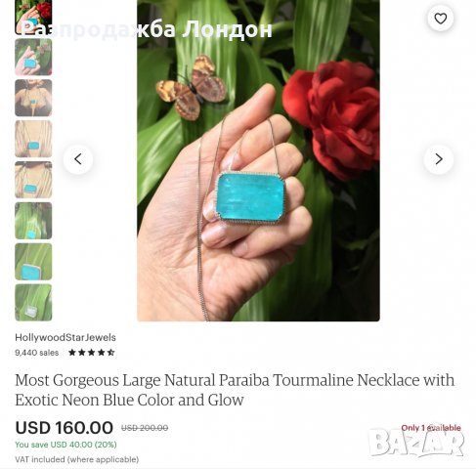The height and width of the screenshot is (469, 476).
Task: Add item to favorites with heart icon
Action: point(440,19)
